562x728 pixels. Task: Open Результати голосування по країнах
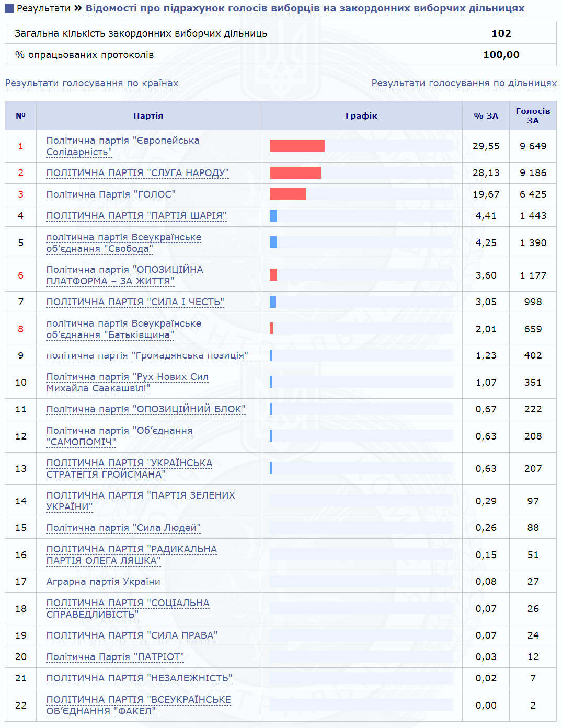(x=91, y=83)
